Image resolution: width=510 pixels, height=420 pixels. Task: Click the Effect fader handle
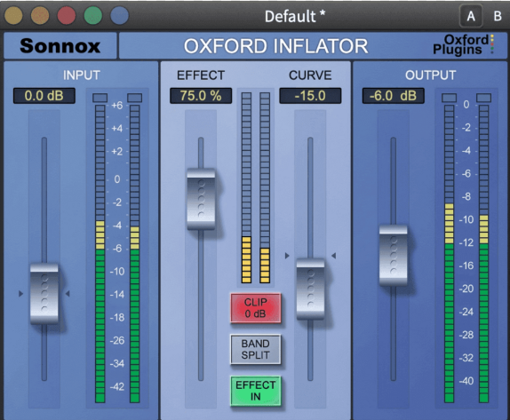click(201, 199)
